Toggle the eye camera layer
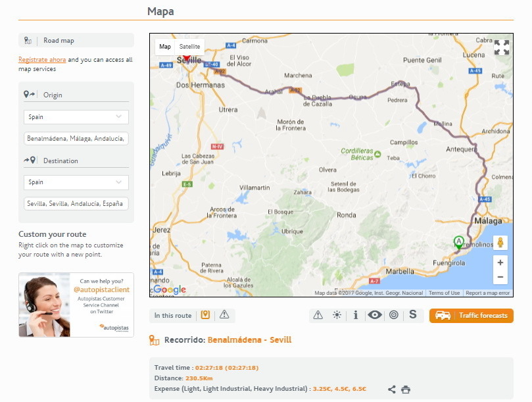The height and width of the screenshot is (402, 532). (x=375, y=315)
